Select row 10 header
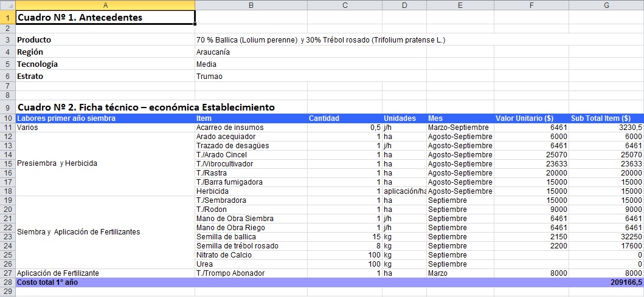Image resolution: width=644 pixels, height=297 pixels. tap(7, 118)
